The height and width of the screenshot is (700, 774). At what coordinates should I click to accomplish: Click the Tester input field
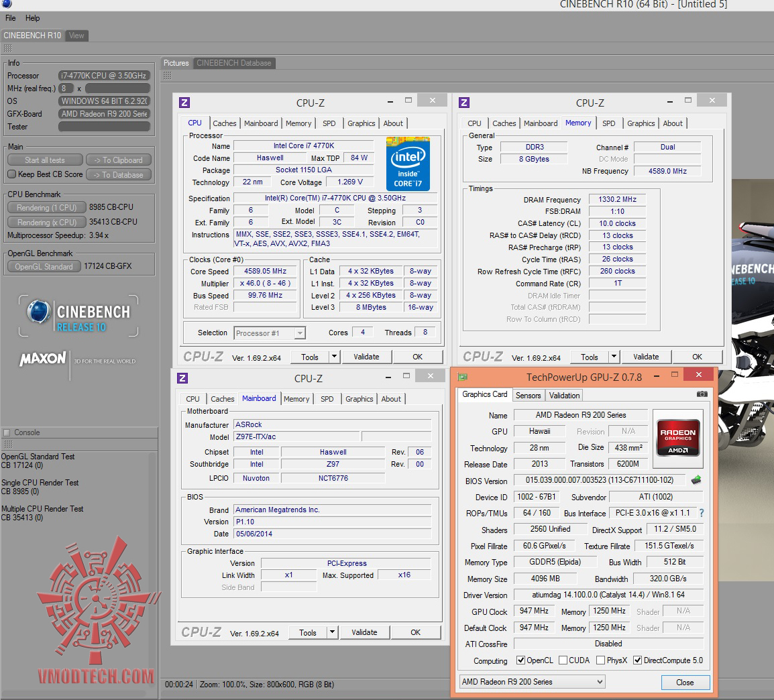click(104, 127)
